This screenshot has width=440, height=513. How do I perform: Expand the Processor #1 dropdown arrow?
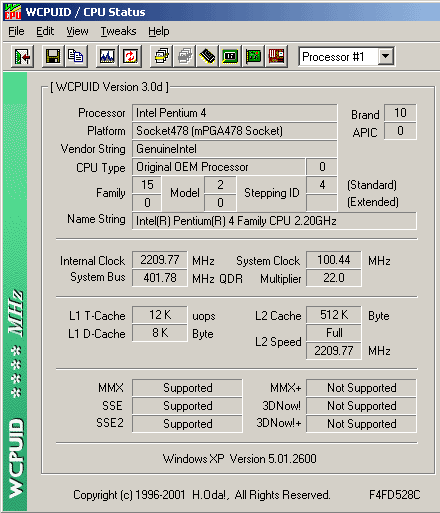tap(385, 56)
